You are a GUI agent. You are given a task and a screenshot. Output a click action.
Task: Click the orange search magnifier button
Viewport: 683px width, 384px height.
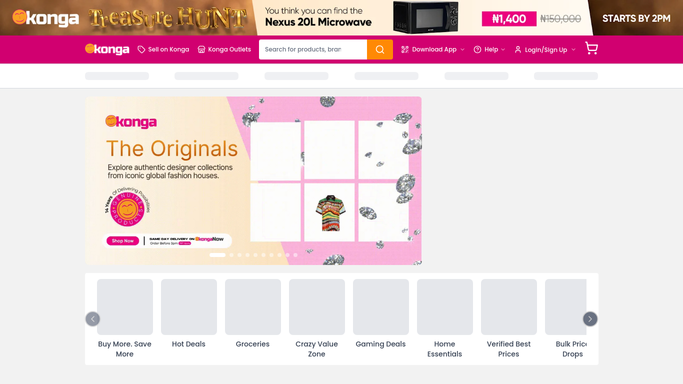tap(380, 50)
